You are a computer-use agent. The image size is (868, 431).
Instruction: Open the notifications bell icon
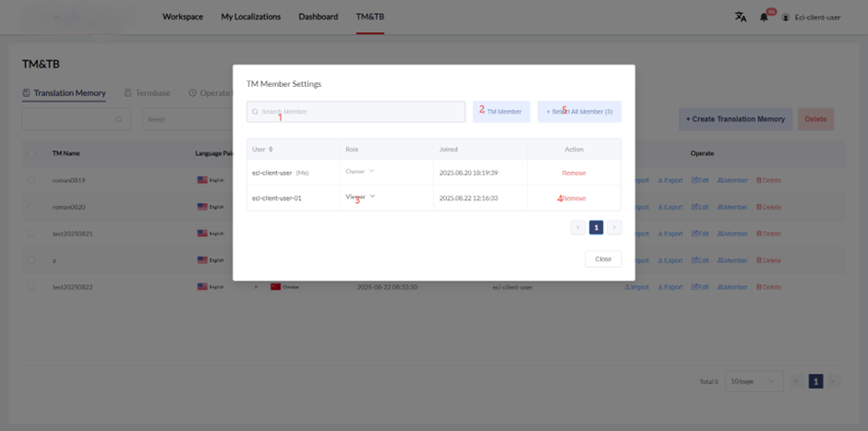(x=764, y=17)
